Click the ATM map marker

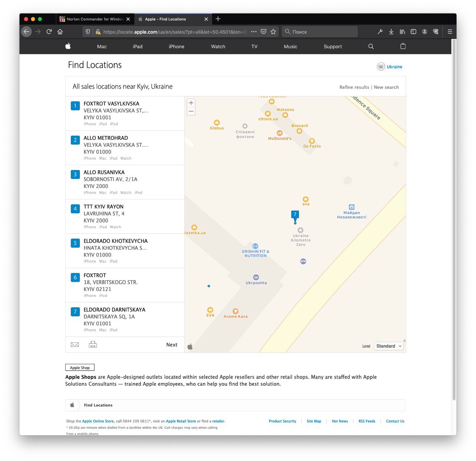pyautogui.click(x=303, y=262)
